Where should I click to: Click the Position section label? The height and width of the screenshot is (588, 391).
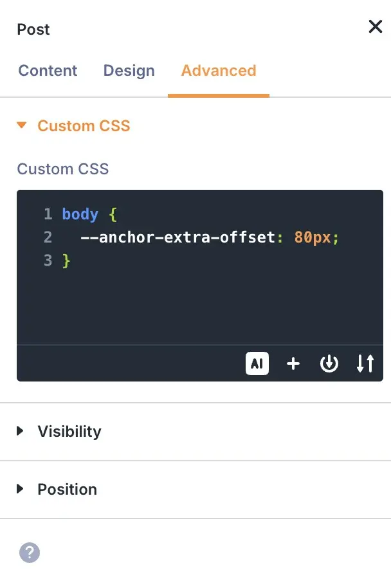67,490
